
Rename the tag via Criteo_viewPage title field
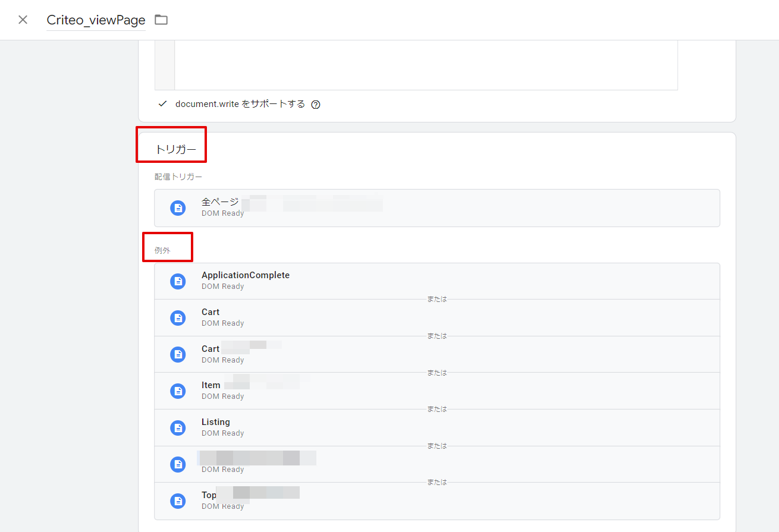click(x=96, y=20)
